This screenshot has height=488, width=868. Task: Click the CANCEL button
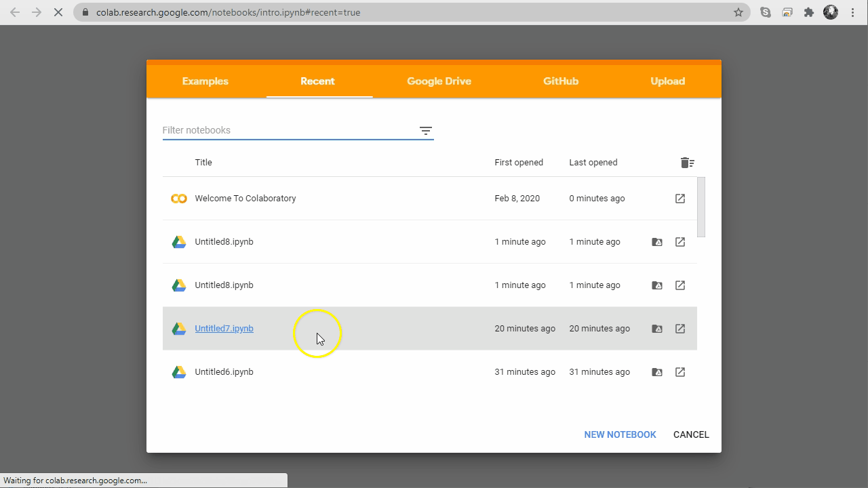click(691, 434)
